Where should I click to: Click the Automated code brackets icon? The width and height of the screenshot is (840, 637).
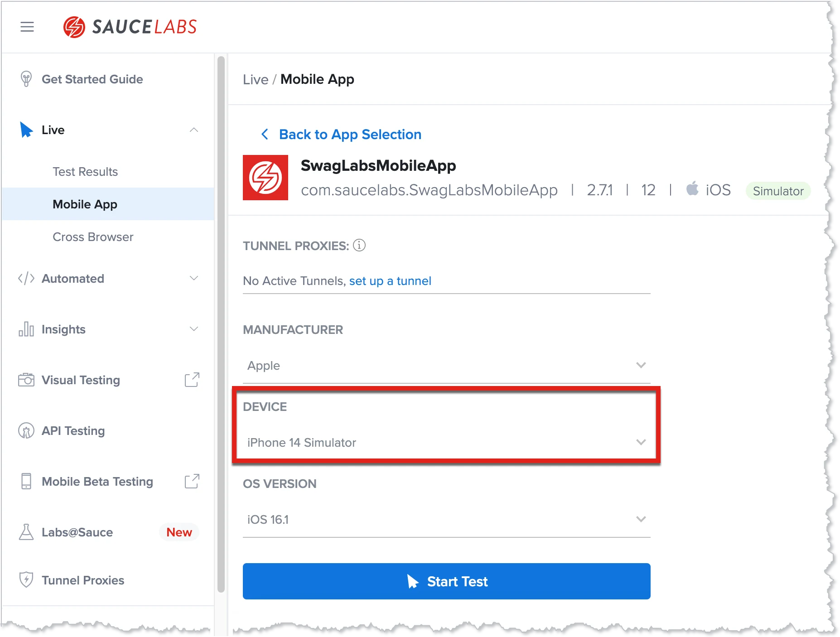(x=26, y=278)
